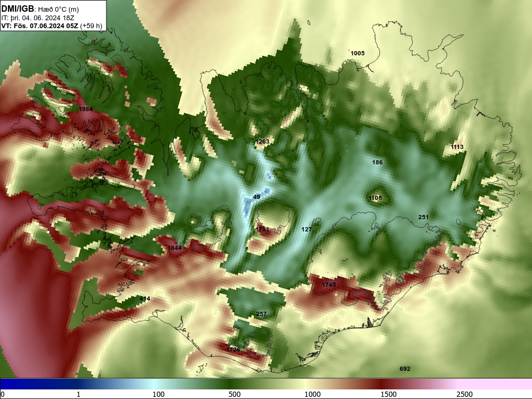This screenshot has width=532, height=399.
Task: Click the 257 value label on the map
Action: pyautogui.click(x=261, y=314)
